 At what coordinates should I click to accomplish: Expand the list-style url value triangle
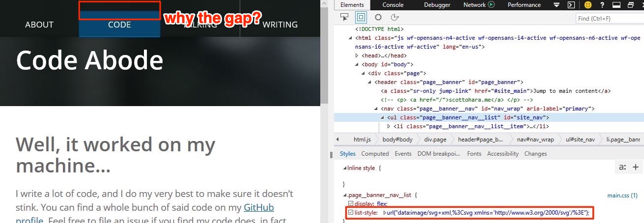pos(385,213)
